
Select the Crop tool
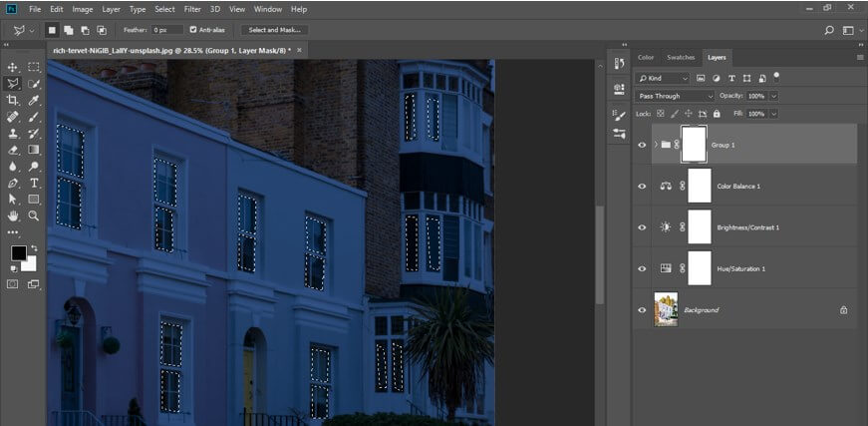click(12, 101)
